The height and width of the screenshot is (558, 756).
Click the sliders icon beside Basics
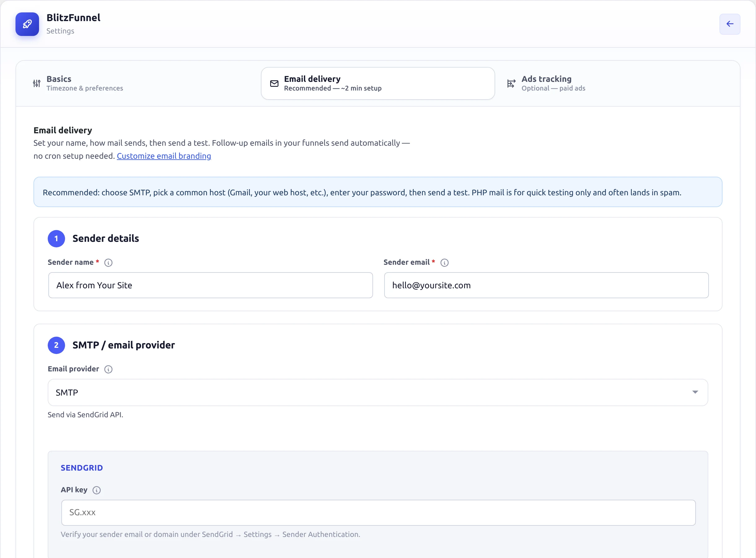click(37, 83)
